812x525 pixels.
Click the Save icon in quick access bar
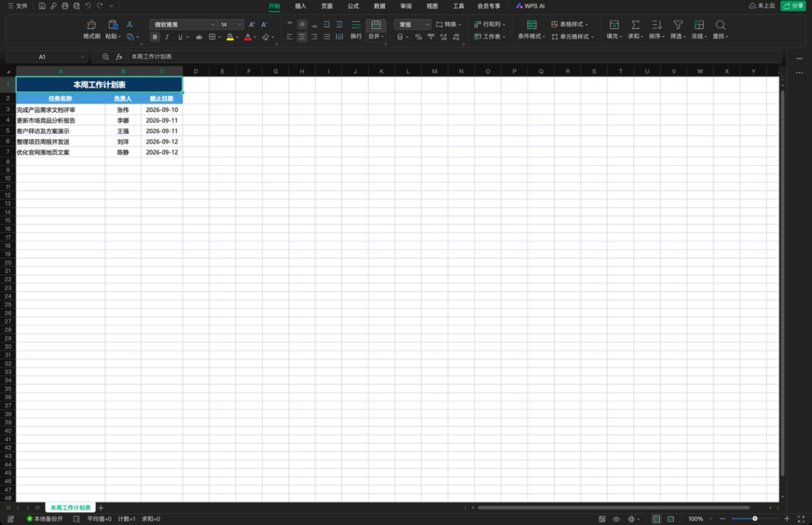[x=42, y=6]
